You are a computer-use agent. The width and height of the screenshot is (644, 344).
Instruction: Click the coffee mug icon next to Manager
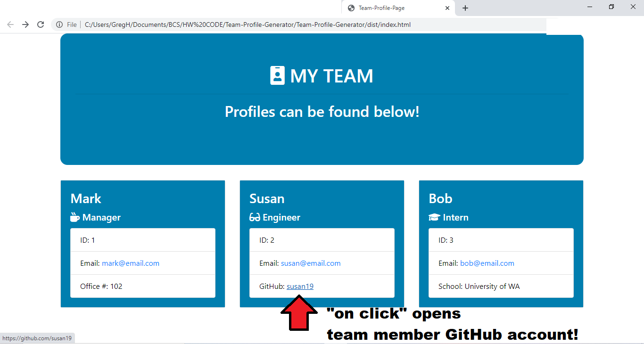tap(74, 217)
